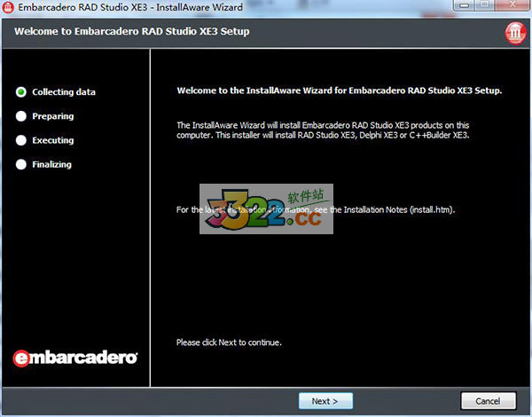Click the Next > button
This screenshot has width=532, height=417.
coord(325,401)
